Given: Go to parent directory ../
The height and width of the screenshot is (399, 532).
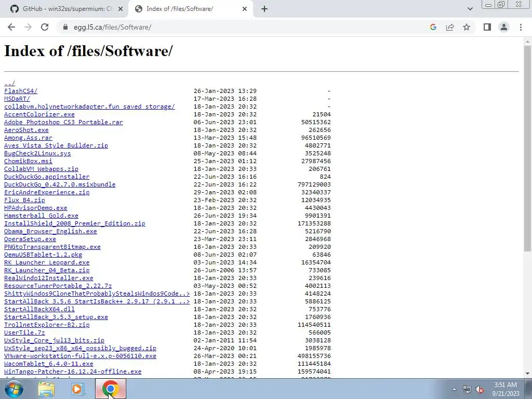Looking at the screenshot, I should [x=9, y=83].
